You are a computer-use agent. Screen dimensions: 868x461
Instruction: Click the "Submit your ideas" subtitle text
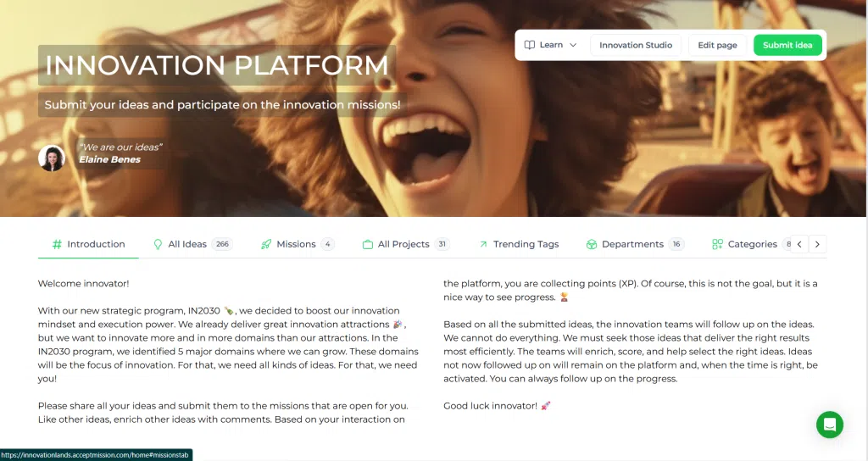click(222, 104)
